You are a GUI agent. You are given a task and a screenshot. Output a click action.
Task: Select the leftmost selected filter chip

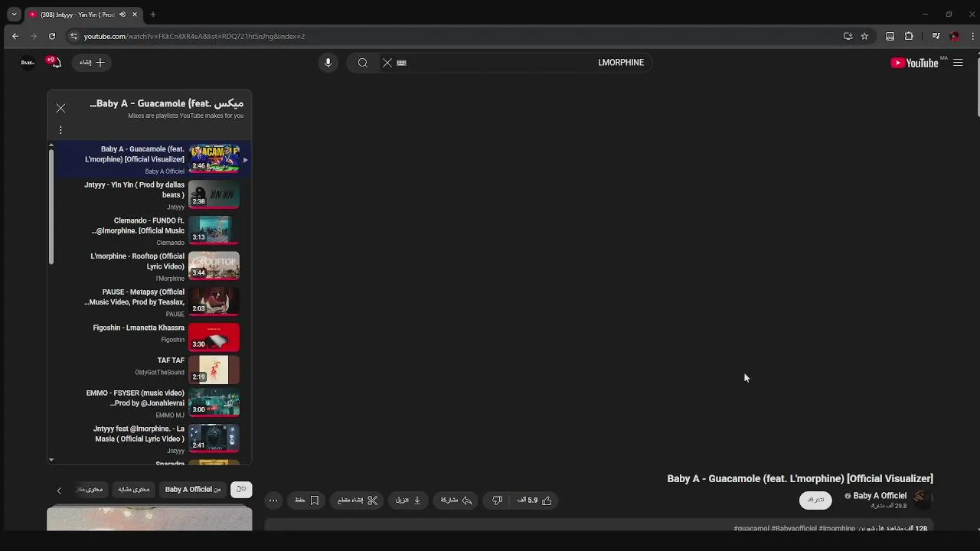click(x=241, y=490)
